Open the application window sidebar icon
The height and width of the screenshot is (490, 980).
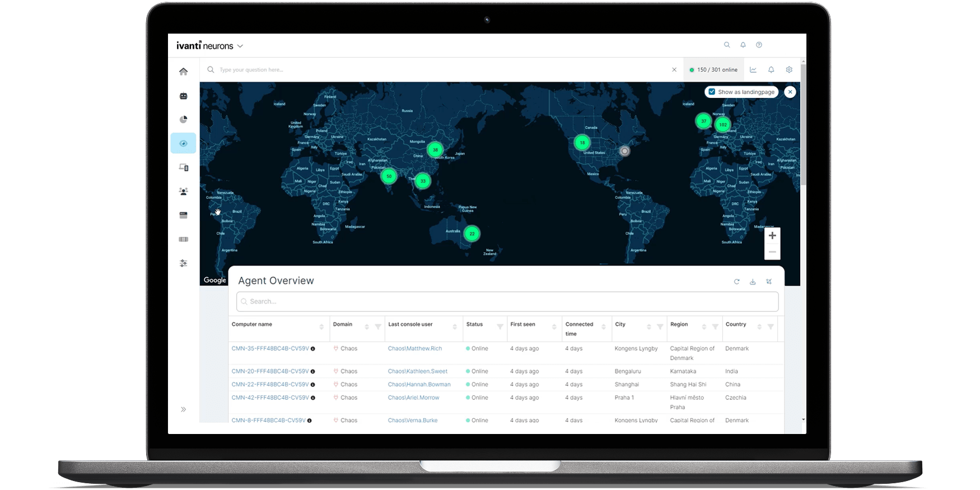[183, 215]
